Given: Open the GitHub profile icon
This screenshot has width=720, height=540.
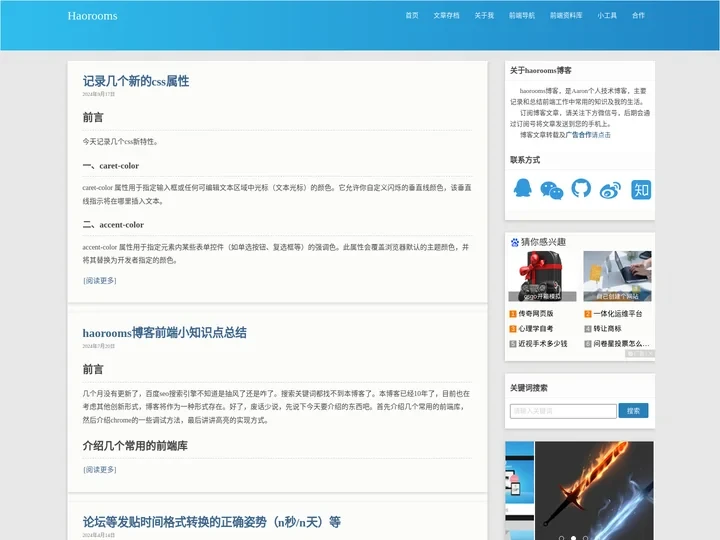Looking at the screenshot, I should (581, 188).
